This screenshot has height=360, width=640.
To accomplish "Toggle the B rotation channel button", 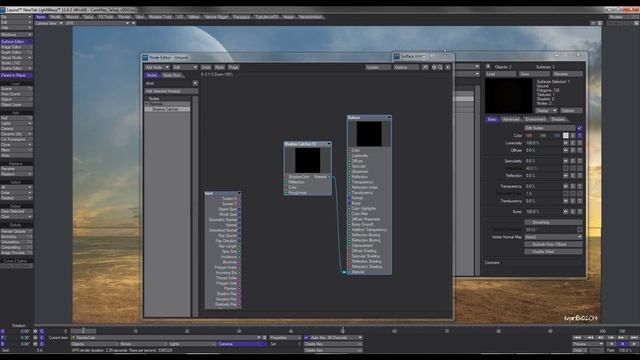I will 3,344.
